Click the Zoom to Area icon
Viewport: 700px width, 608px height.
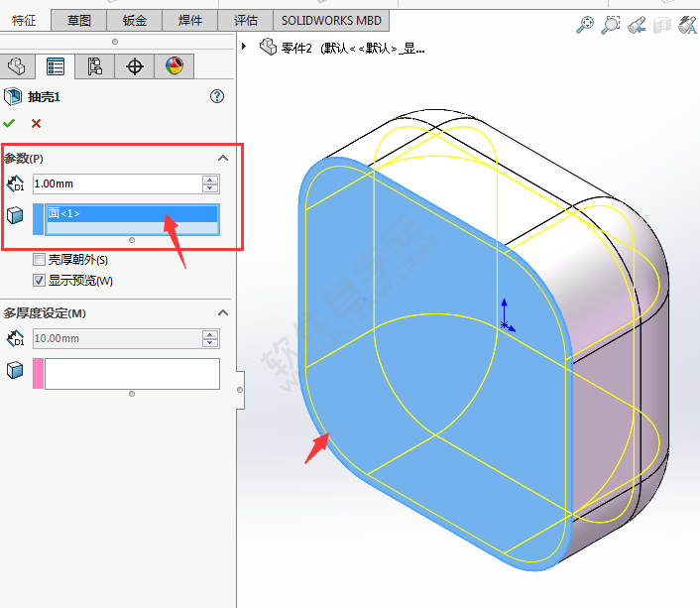click(610, 25)
